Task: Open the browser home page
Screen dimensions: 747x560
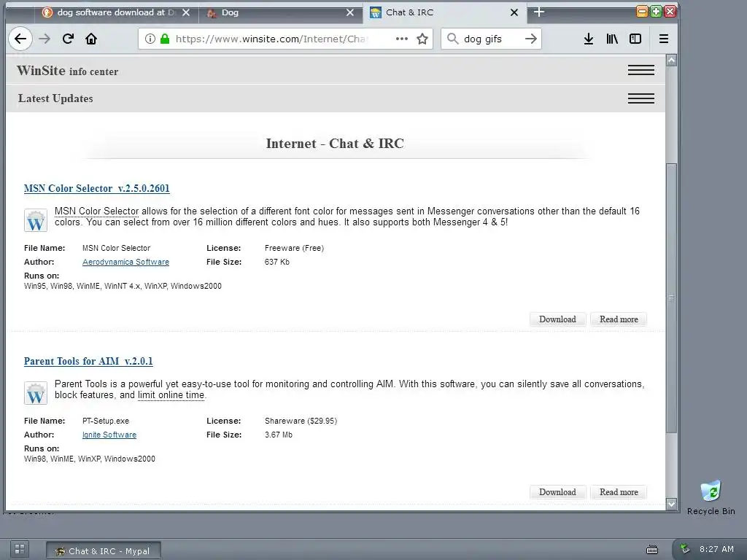Action: coord(91,39)
